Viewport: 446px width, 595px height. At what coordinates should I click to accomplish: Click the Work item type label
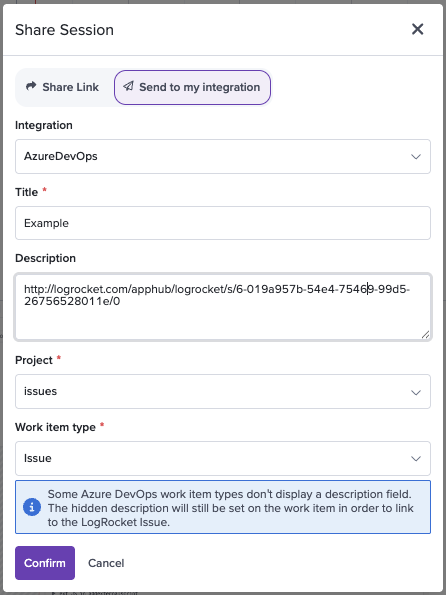click(x=55, y=427)
